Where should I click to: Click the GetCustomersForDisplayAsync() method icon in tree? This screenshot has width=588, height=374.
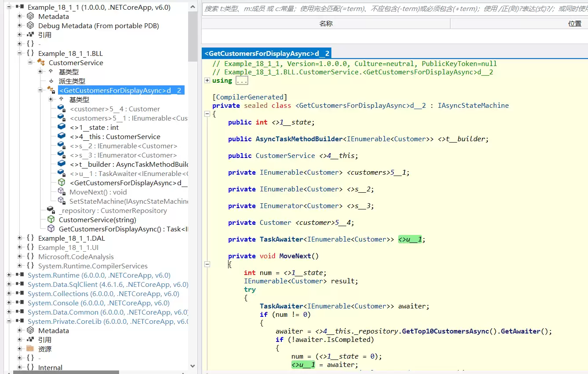(51, 229)
